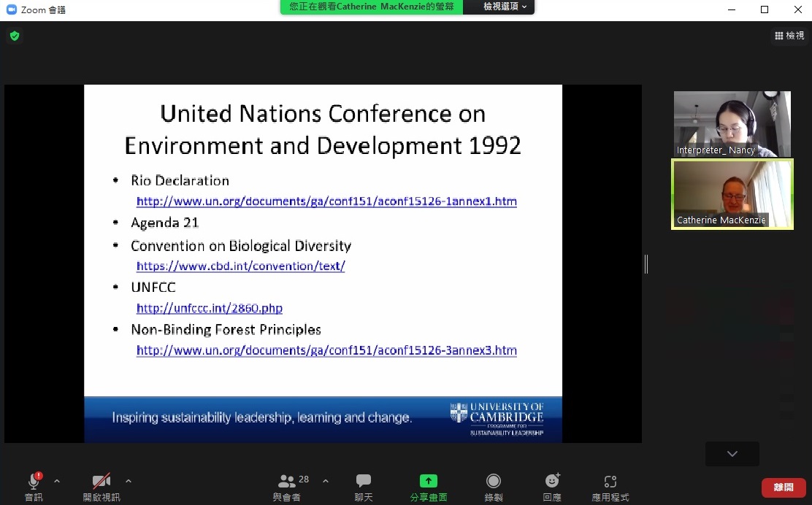Expand participants options caret
Image resolution: width=812 pixels, height=505 pixels.
tap(326, 481)
